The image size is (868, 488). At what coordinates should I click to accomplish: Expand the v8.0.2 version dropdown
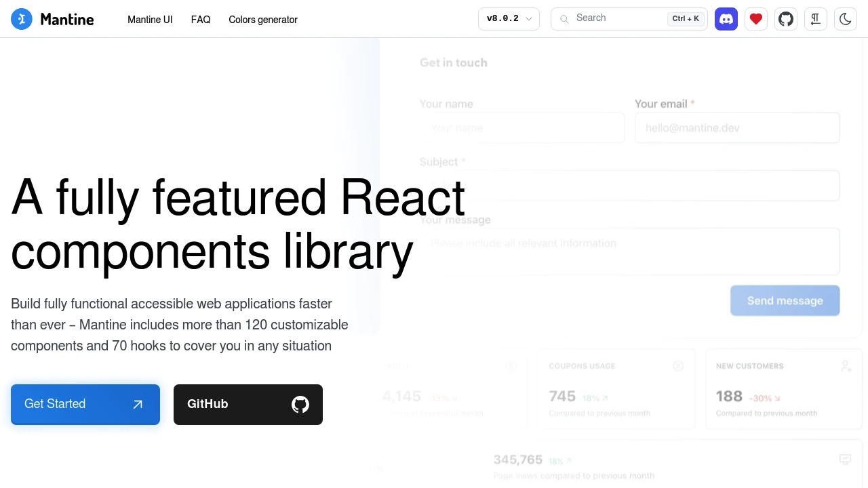click(x=509, y=19)
